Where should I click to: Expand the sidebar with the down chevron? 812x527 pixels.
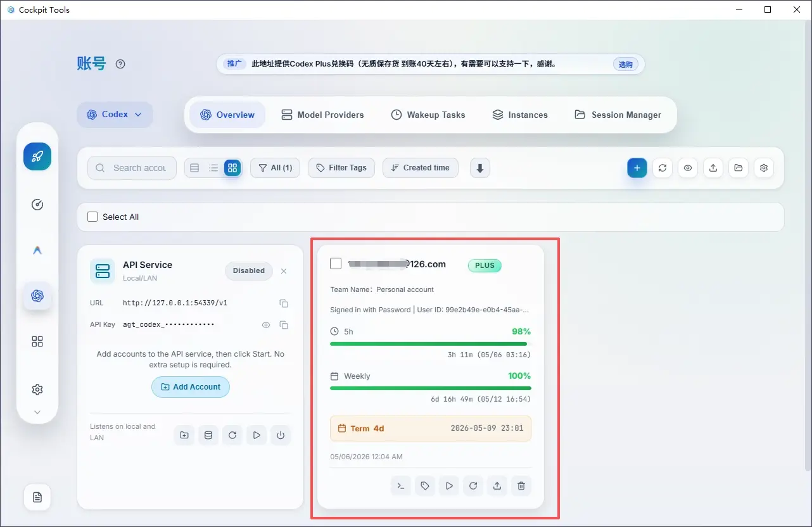click(x=37, y=412)
